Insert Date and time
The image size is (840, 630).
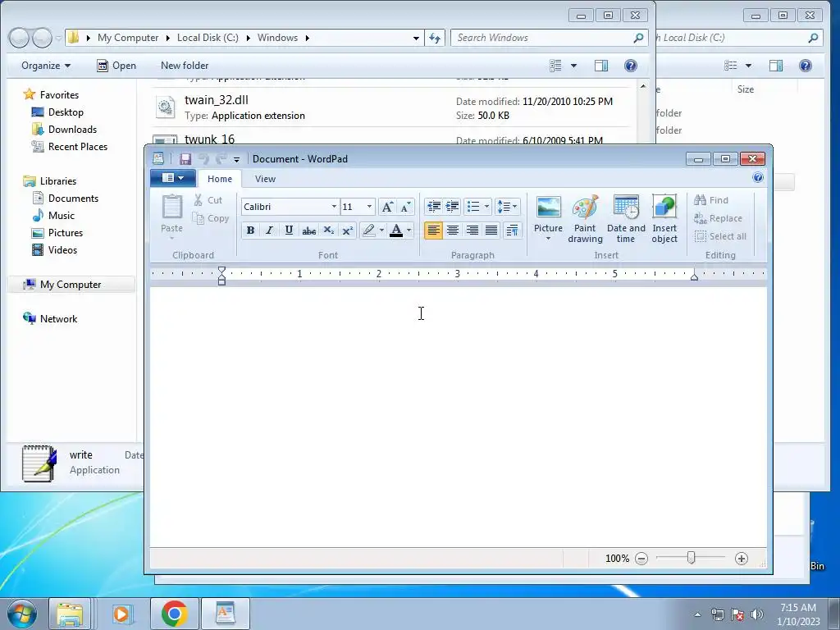pos(626,218)
